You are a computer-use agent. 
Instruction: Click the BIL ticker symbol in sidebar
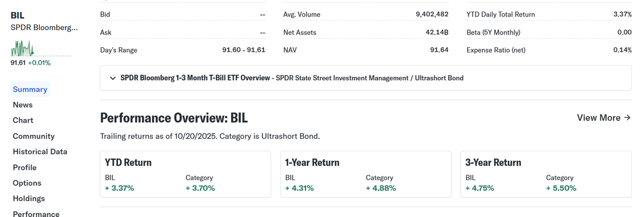17,16
